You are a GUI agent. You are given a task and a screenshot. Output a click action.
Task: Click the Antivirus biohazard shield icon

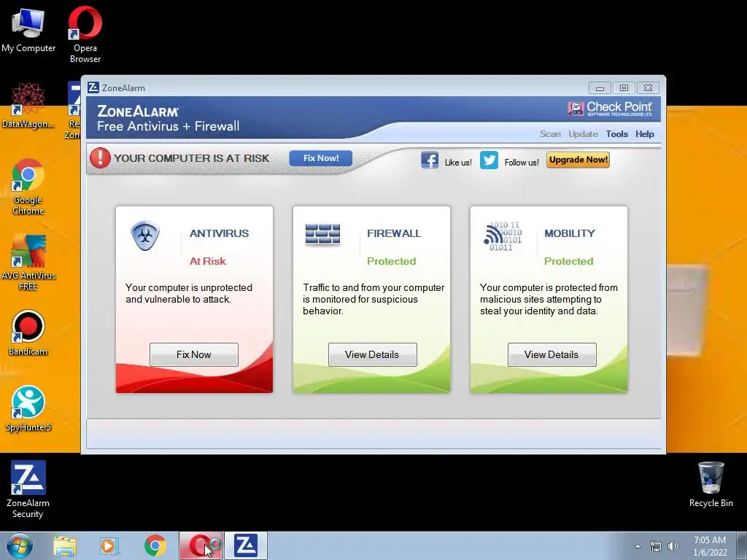145,236
